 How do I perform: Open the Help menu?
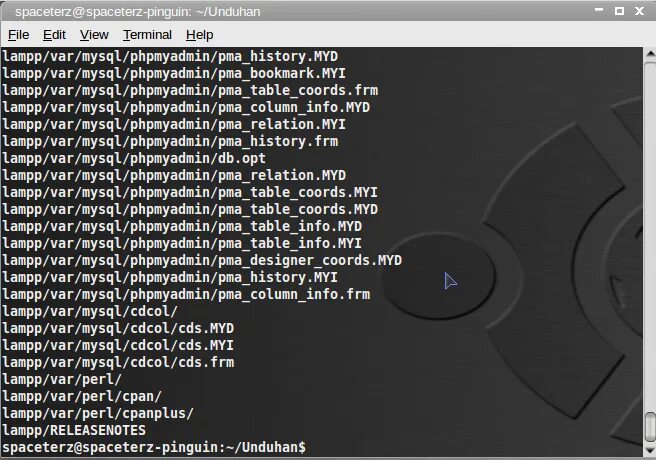(200, 35)
